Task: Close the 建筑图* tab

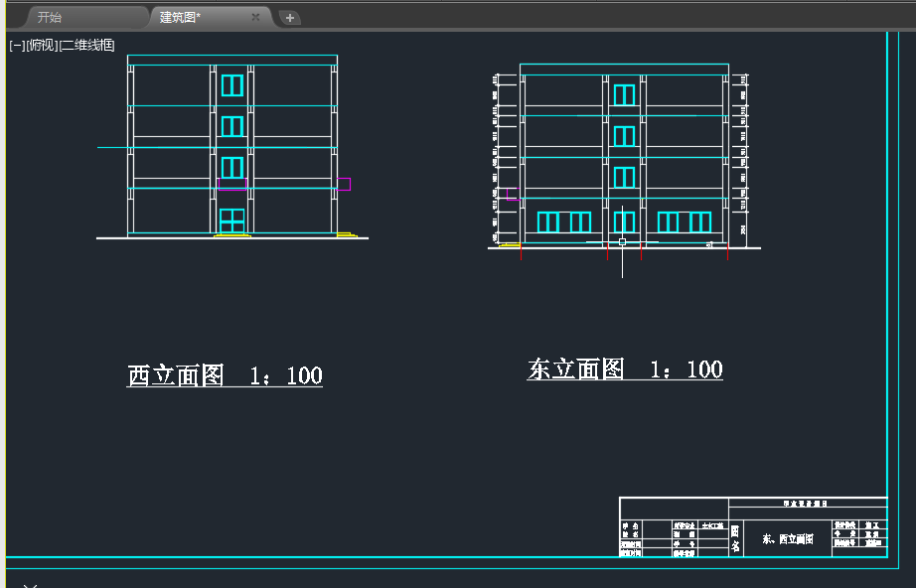Action: pos(255,18)
